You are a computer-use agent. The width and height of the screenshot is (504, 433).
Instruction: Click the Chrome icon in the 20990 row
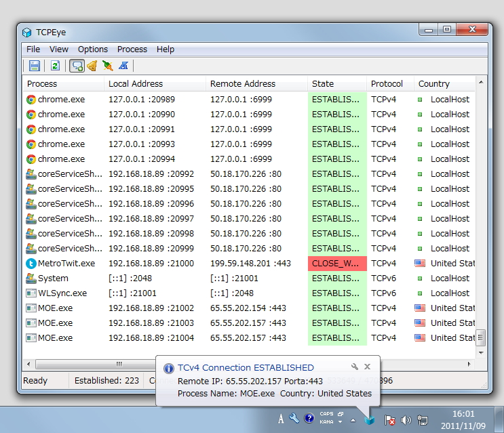[31, 115]
